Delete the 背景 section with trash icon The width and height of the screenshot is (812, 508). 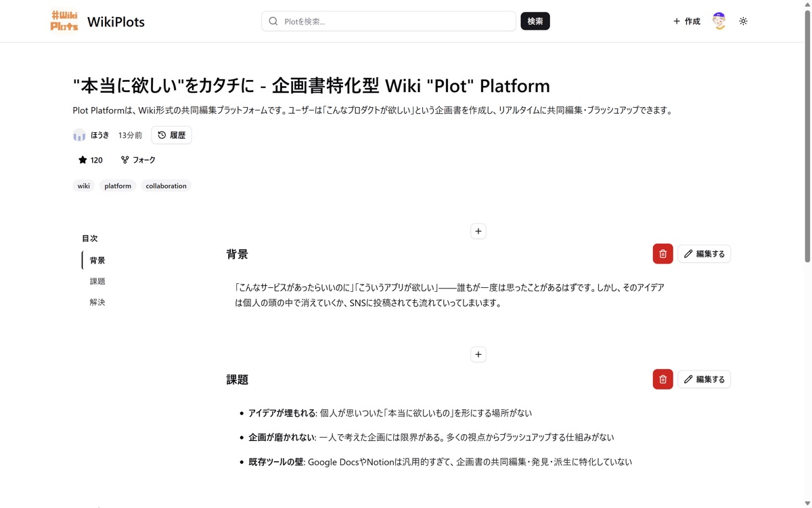click(663, 254)
